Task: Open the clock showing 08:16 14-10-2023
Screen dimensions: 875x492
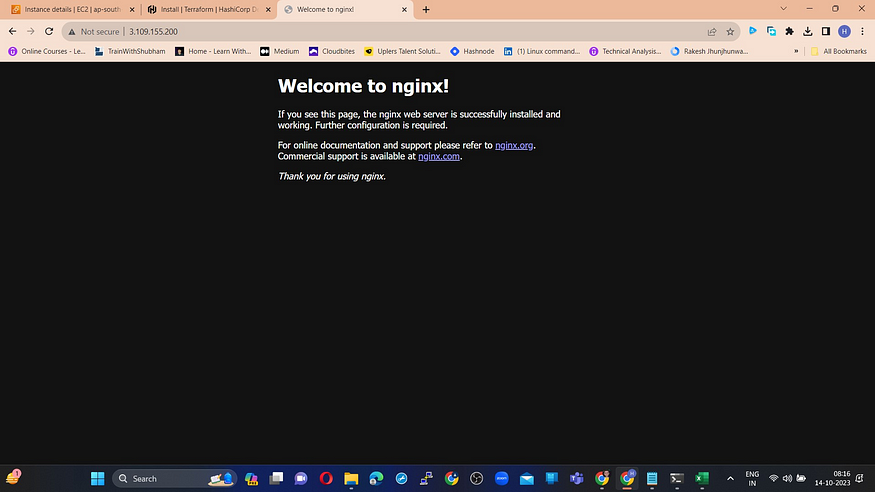Action: click(x=832, y=479)
